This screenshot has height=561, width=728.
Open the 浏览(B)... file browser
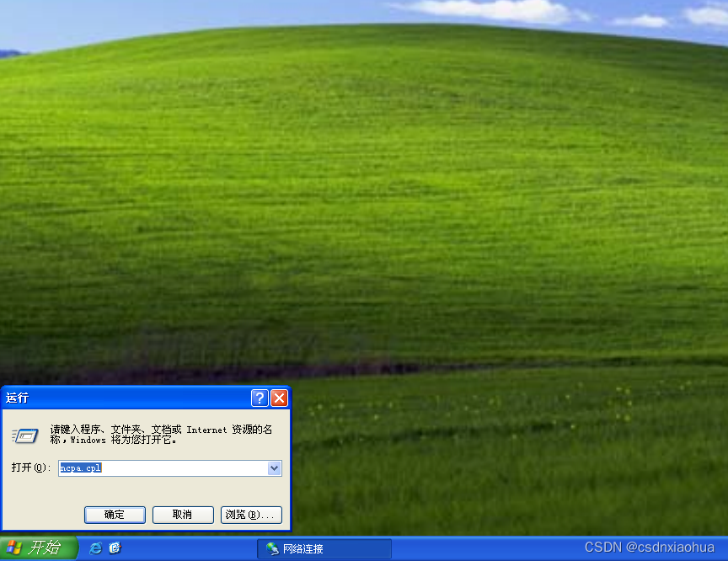(x=251, y=515)
